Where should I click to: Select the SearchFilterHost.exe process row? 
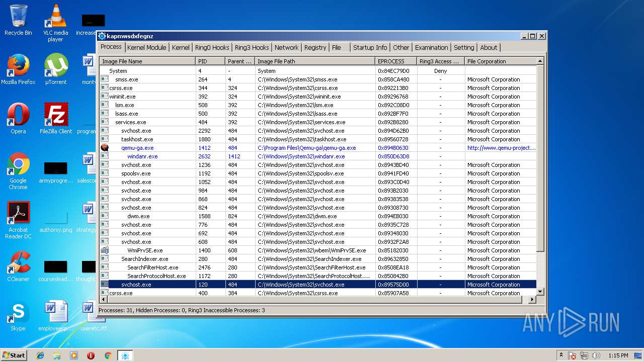click(x=318, y=267)
